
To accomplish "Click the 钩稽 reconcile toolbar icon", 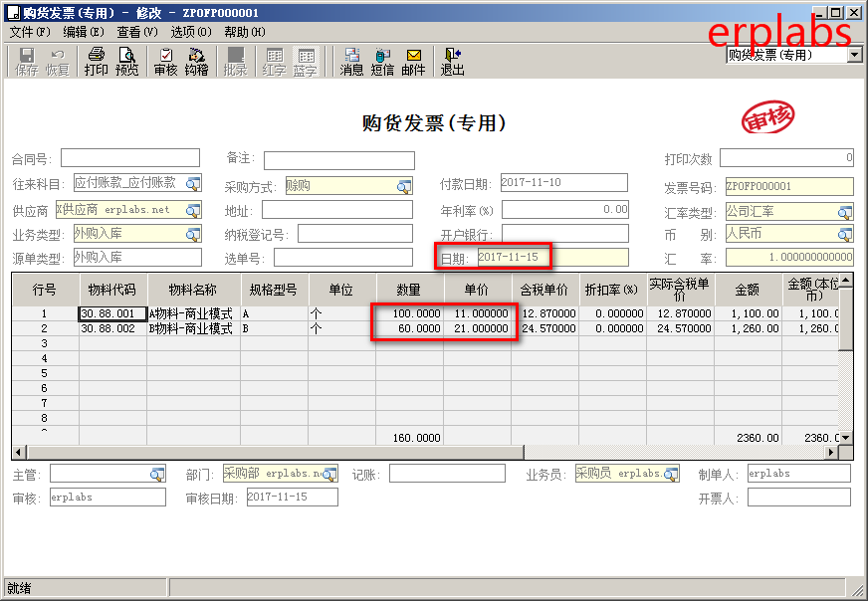I will pyautogui.click(x=196, y=61).
